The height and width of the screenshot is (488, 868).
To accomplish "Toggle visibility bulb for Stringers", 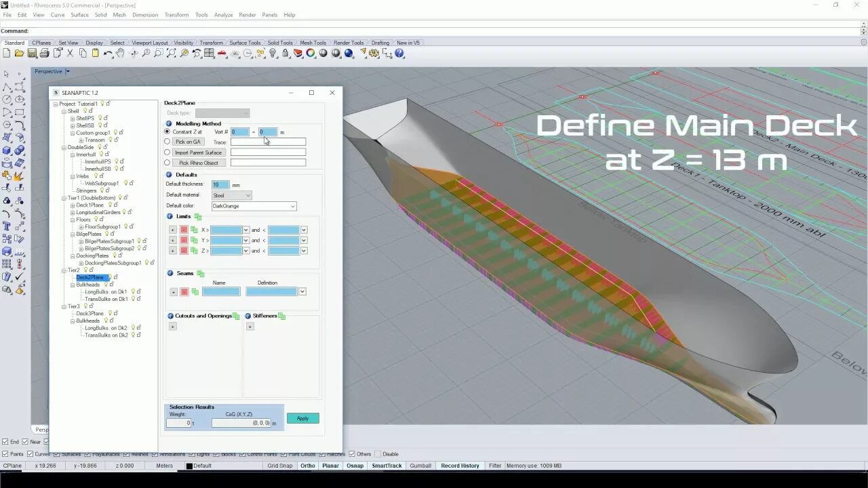I will tap(102, 190).
